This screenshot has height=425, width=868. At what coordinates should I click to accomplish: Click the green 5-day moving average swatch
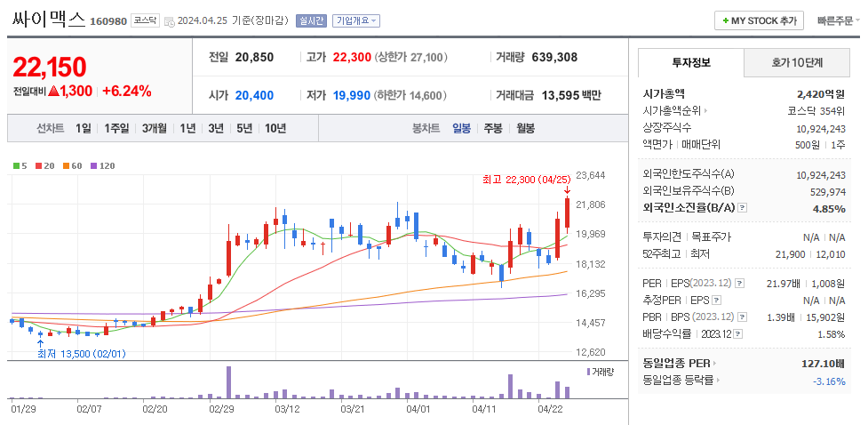coord(17,165)
